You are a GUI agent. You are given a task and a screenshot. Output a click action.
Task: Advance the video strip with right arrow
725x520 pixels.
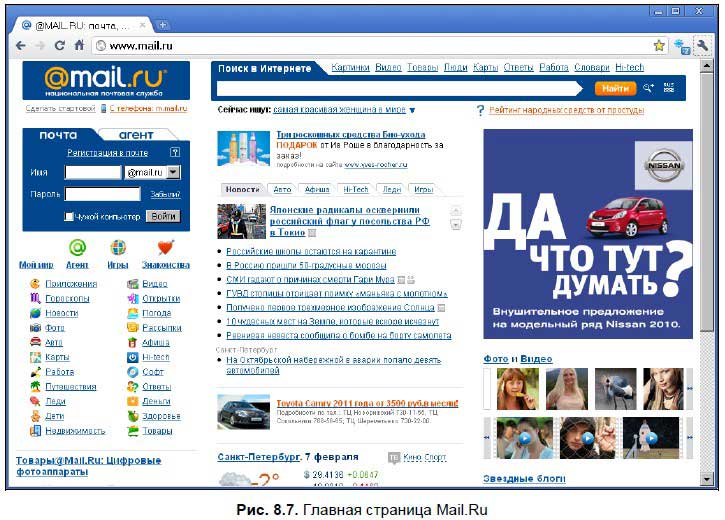point(689,437)
